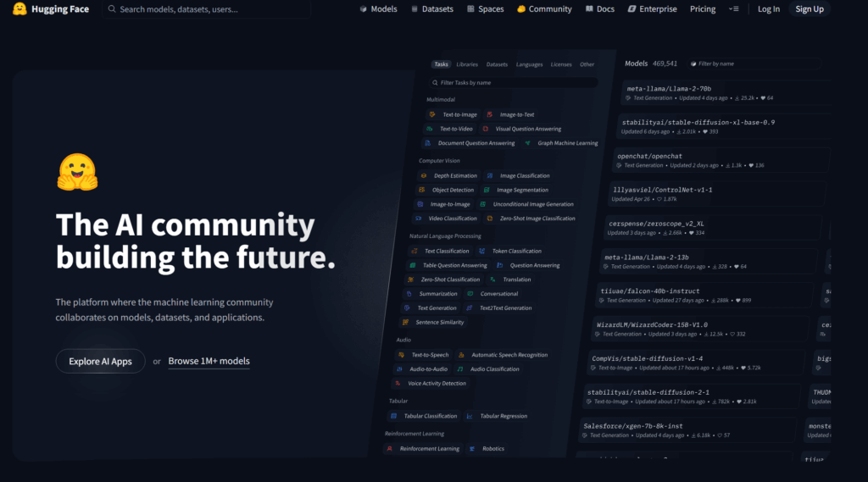Viewport: 868px width, 482px height.
Task: Click the Spaces grid icon in navigation
Action: point(470,8)
